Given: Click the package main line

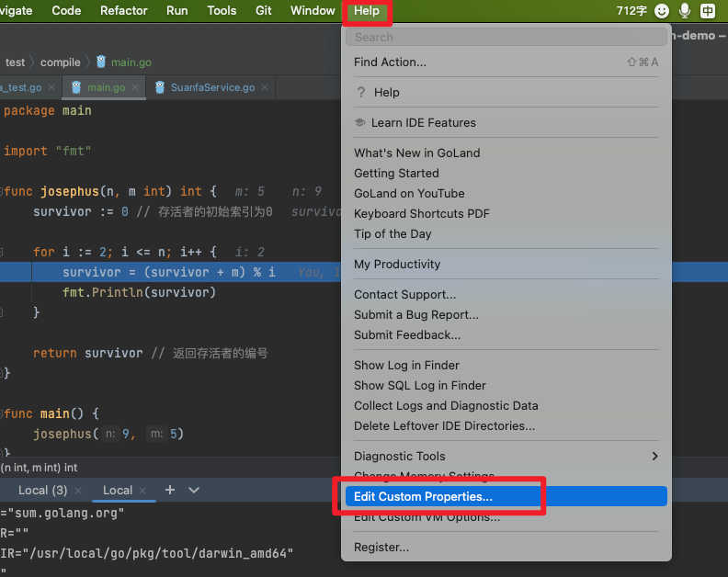Looking at the screenshot, I should coord(48,110).
